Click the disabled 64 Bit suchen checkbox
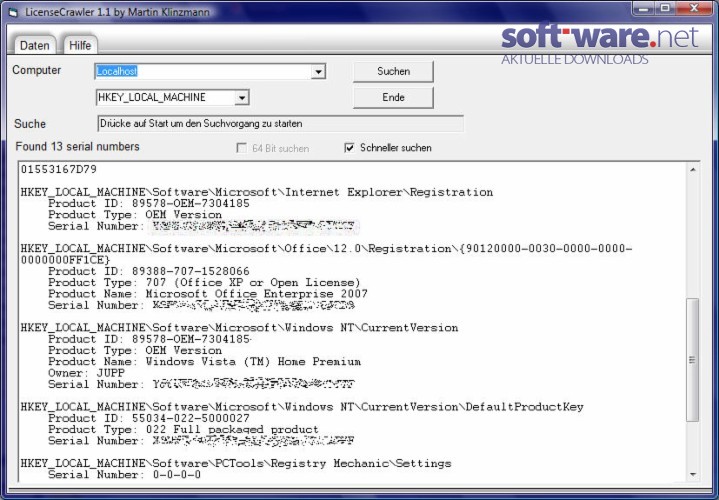Image resolution: width=719 pixels, height=500 pixels. (x=241, y=148)
